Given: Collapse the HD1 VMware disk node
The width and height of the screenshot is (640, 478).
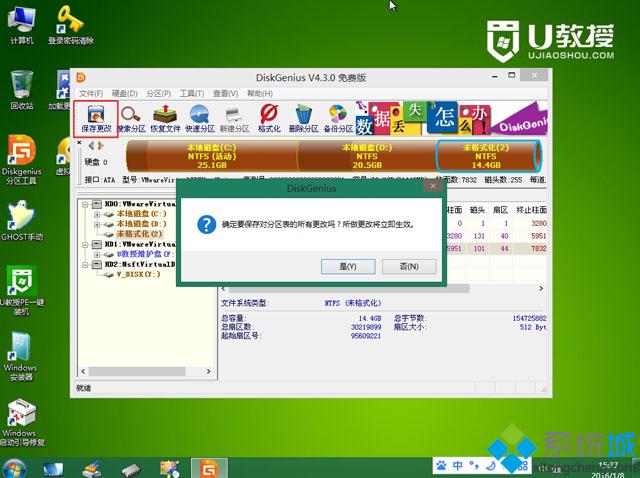Looking at the screenshot, I should (85, 244).
